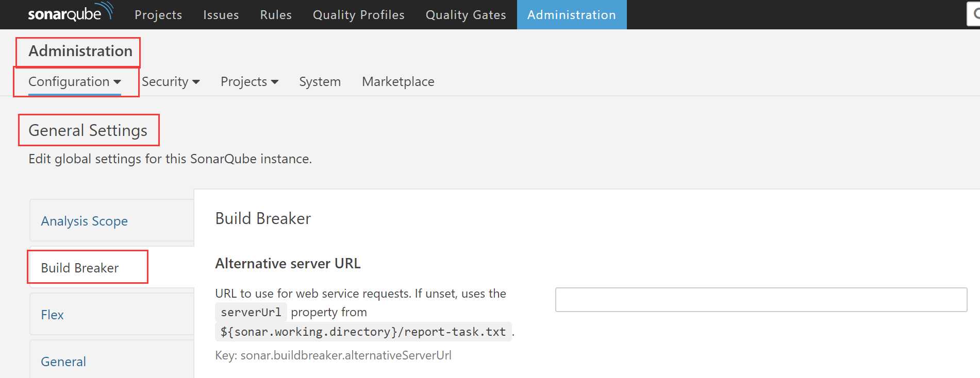Open Quality Gates in the navbar
Viewport: 980px width, 378px height.
[x=466, y=15]
